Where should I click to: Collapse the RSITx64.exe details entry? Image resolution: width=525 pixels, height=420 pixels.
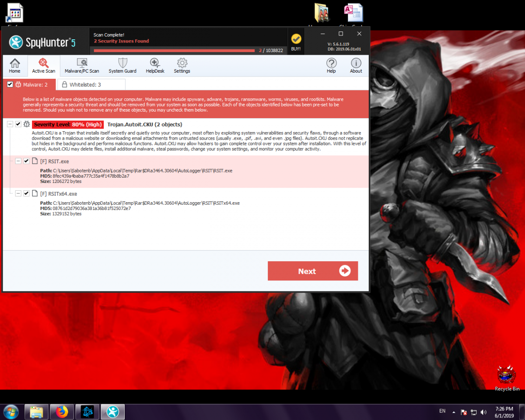[18, 193]
